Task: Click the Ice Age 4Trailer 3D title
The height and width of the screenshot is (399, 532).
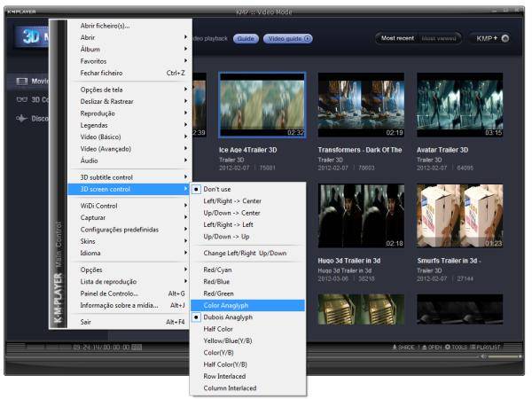Action: pyautogui.click(x=248, y=150)
